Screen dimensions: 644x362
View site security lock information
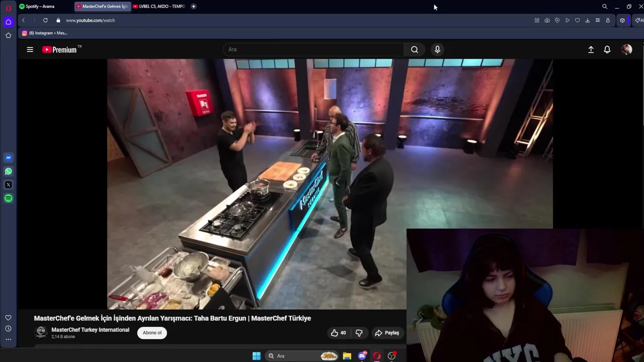click(x=58, y=20)
